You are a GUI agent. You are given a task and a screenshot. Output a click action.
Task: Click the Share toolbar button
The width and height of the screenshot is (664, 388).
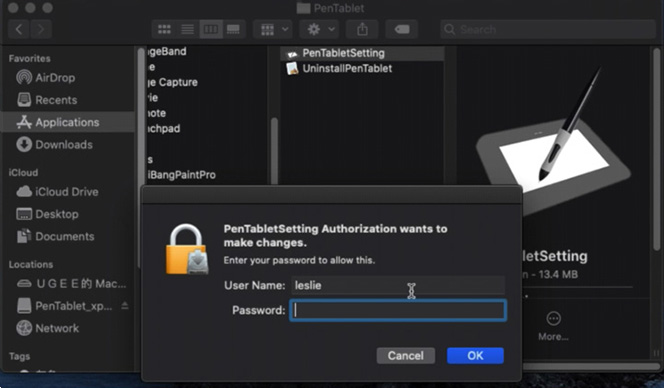point(362,29)
